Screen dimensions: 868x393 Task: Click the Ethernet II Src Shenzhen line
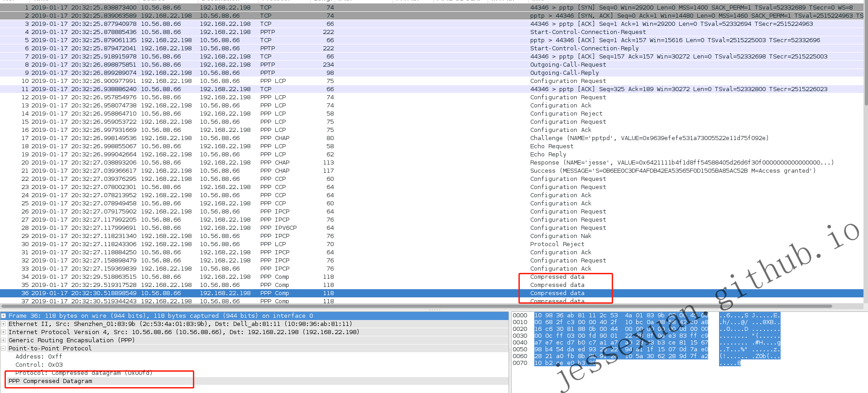pyautogui.click(x=180, y=324)
